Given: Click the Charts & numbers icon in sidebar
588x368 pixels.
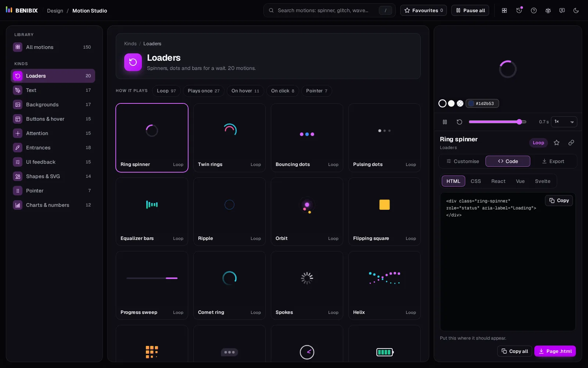Looking at the screenshot, I should coord(18,205).
